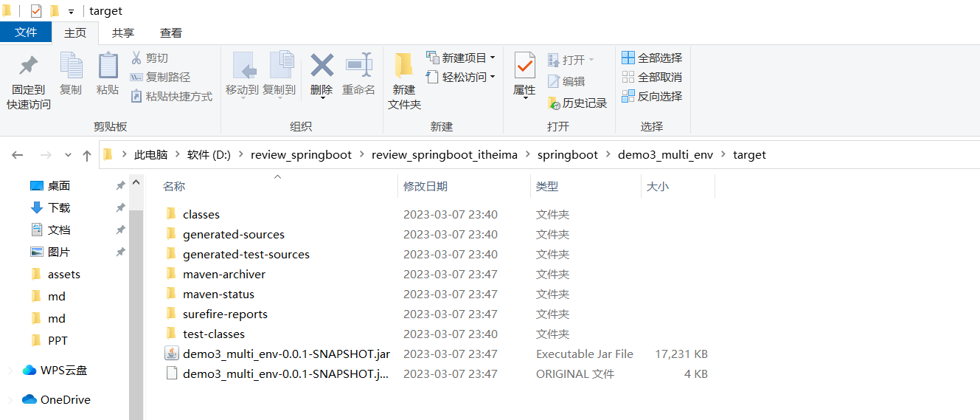Click Copy Path button
Image resolution: width=980 pixels, height=420 pixels.
[161, 77]
